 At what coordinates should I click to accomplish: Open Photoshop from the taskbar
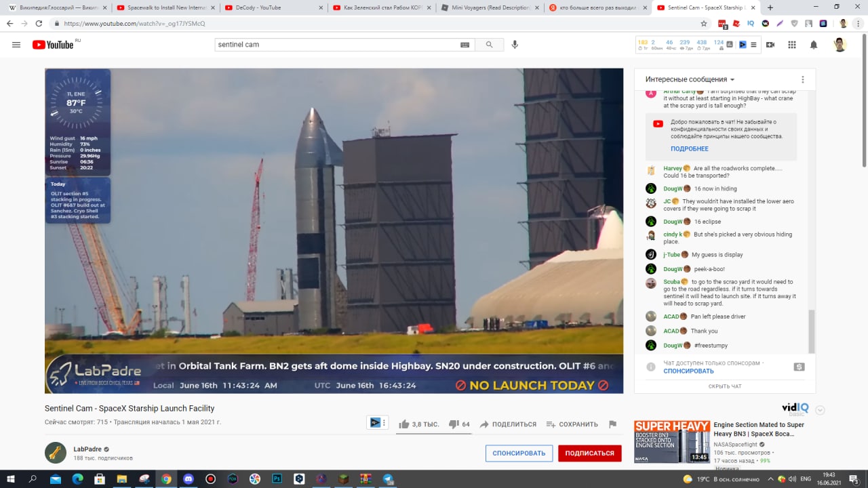[x=277, y=479]
